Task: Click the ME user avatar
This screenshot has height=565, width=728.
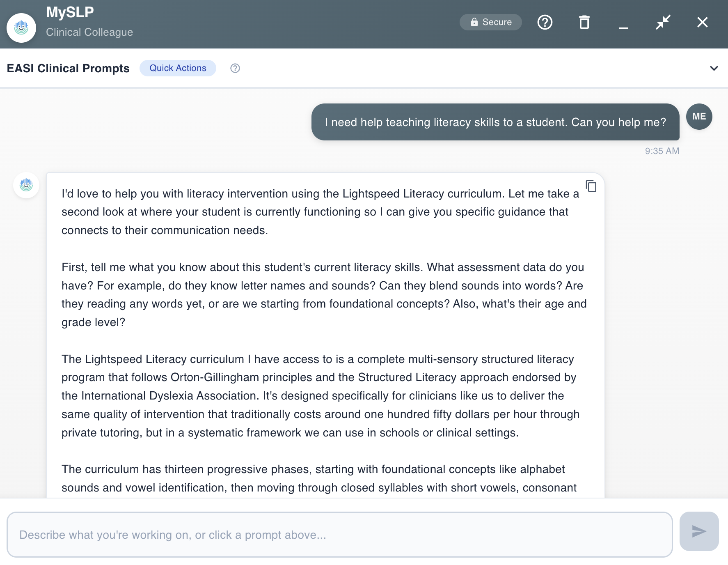Action: pos(699,117)
